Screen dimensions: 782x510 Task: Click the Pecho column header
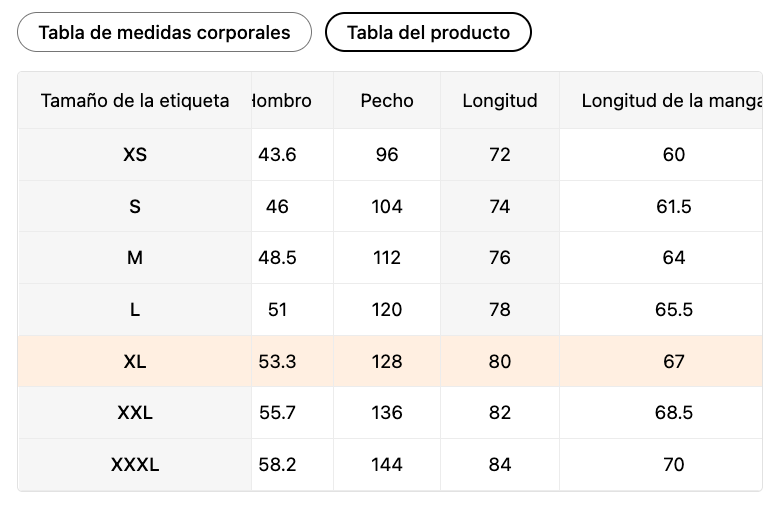387,100
